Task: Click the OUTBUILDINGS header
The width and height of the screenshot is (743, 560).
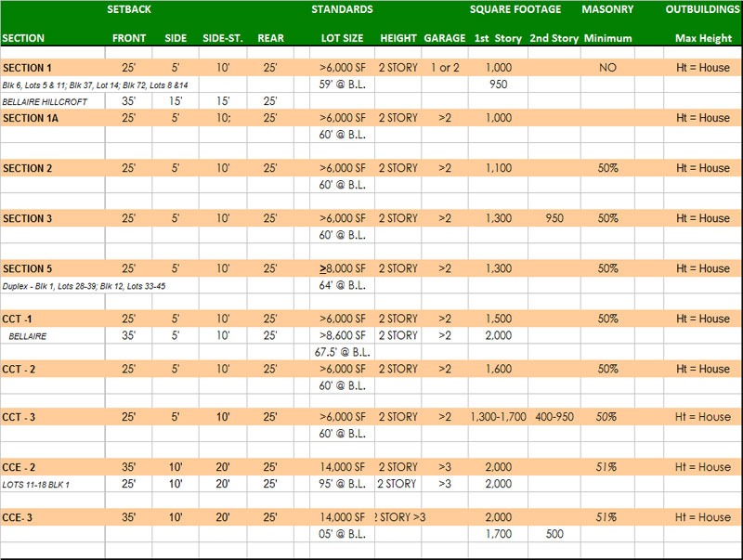Action: pyautogui.click(x=702, y=9)
